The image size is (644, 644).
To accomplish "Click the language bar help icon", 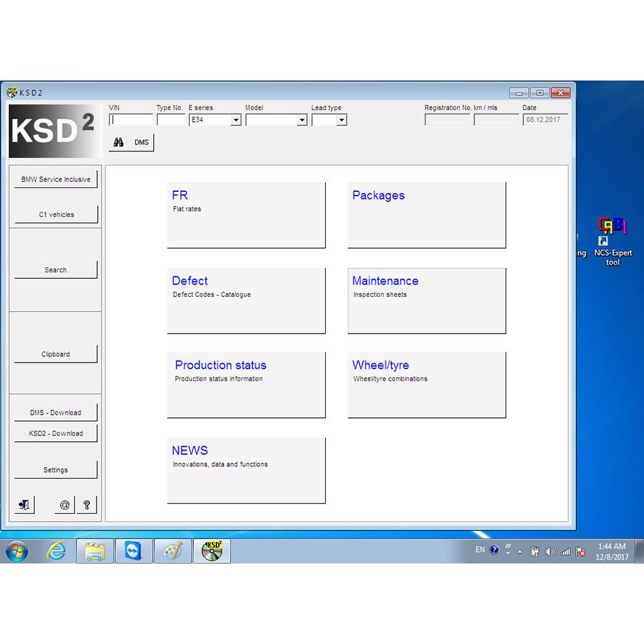I will (x=494, y=549).
